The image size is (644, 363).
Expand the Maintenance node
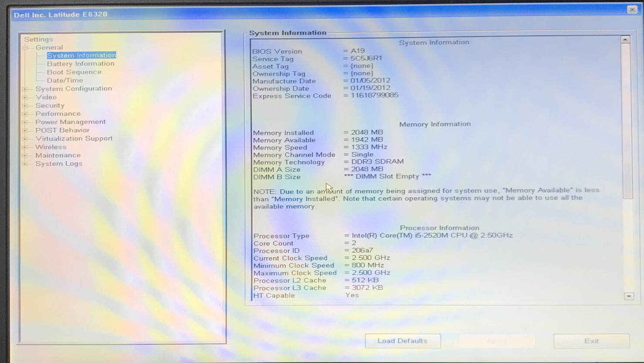pyautogui.click(x=25, y=155)
